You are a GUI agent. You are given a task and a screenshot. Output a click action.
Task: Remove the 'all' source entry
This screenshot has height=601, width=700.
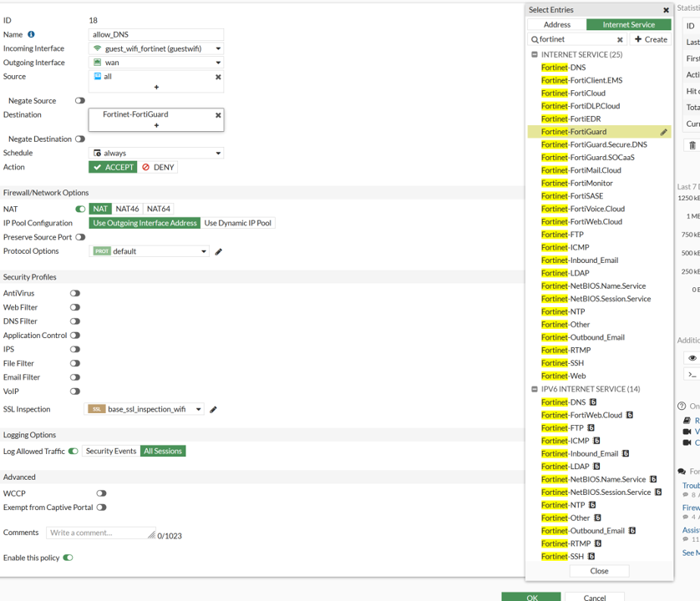pos(218,77)
